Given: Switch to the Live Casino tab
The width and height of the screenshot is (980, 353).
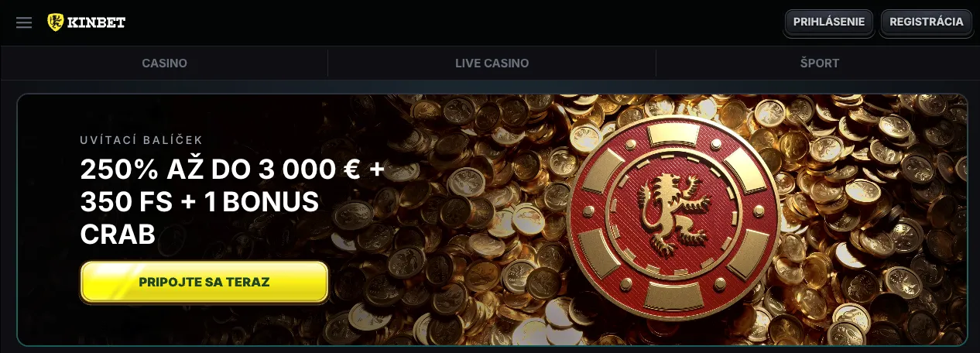Looking at the screenshot, I should [x=492, y=63].
